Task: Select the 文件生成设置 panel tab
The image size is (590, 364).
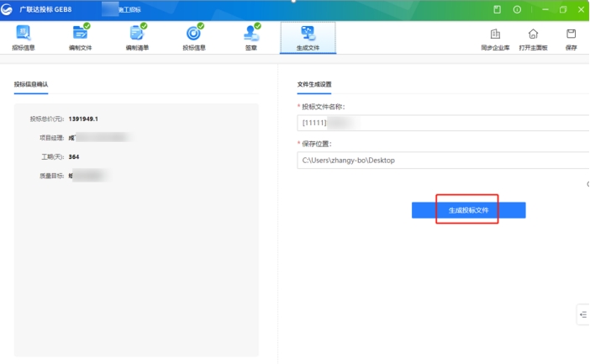Action: 314,85
